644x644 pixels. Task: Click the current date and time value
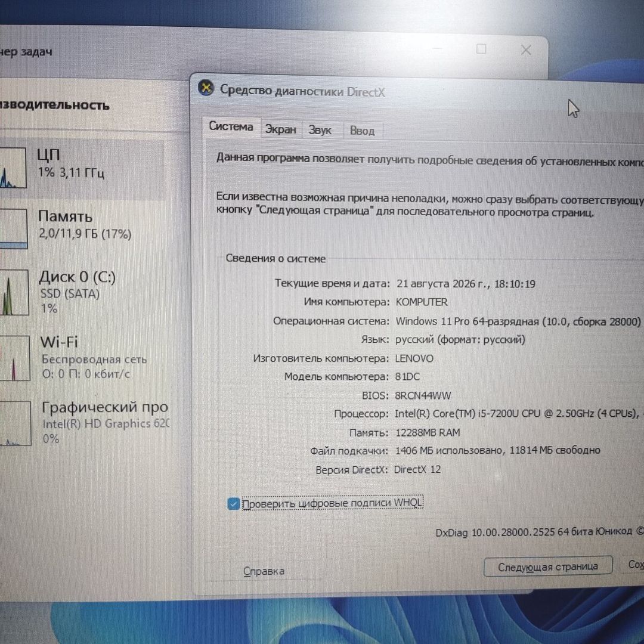(x=466, y=284)
